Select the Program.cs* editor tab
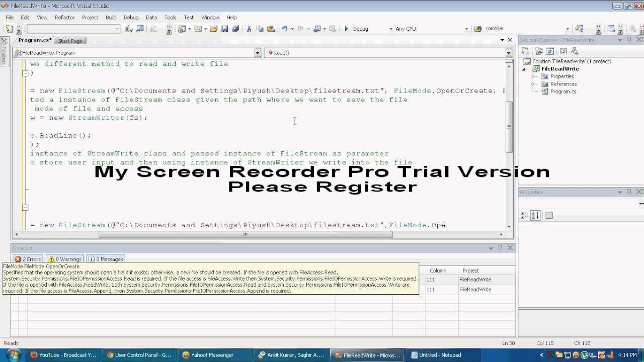The width and height of the screenshot is (644, 362). tap(35, 40)
